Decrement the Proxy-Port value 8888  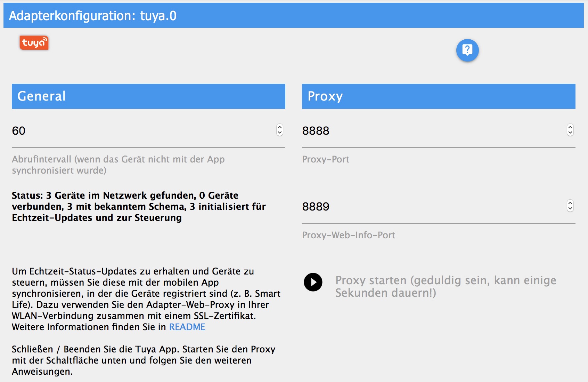pyautogui.click(x=570, y=133)
